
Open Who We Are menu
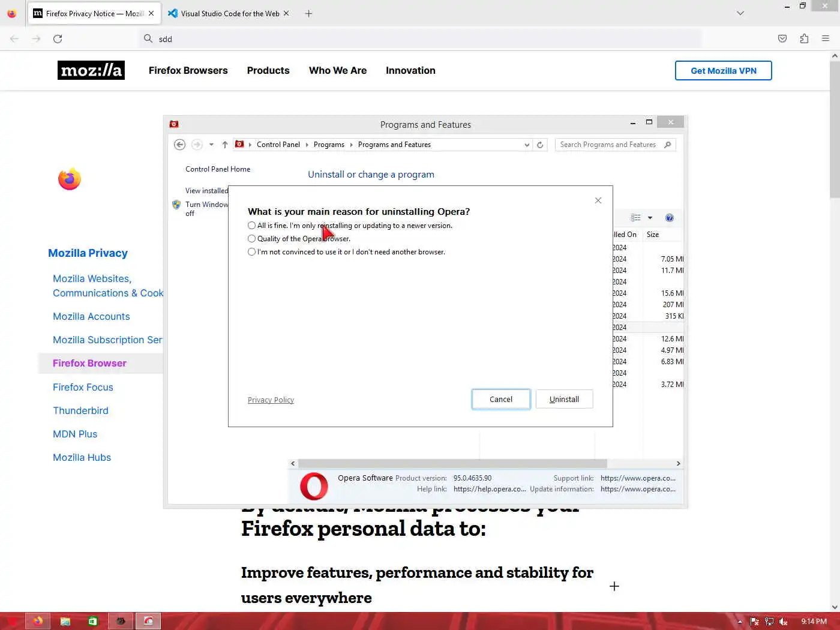[338, 70]
